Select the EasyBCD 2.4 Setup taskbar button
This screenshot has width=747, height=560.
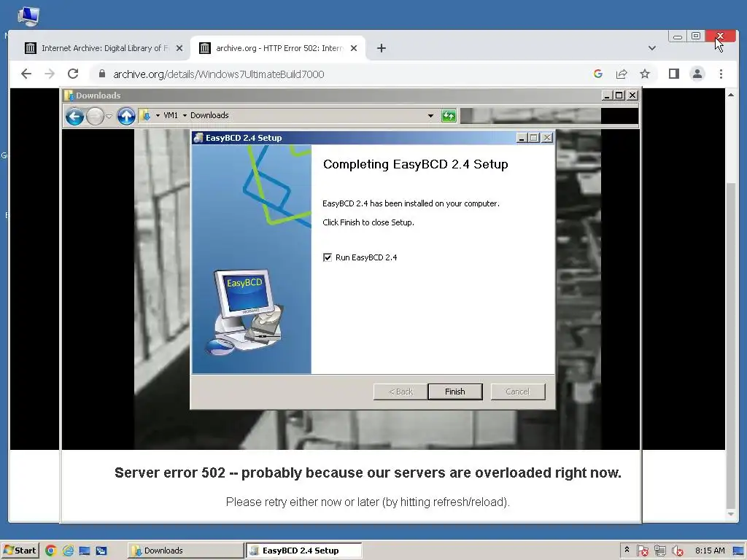304,551
